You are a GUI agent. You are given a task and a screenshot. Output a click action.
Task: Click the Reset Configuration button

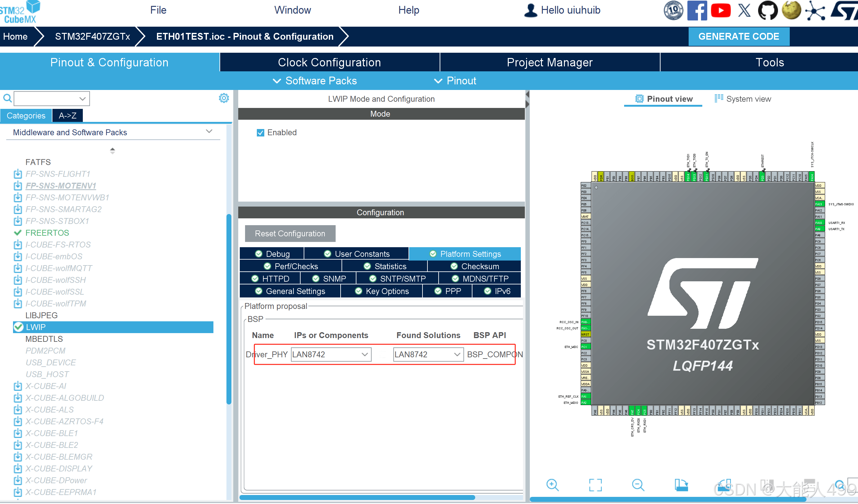point(290,234)
